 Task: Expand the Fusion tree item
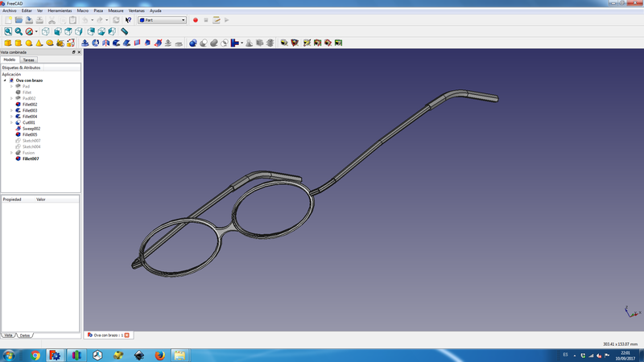[x=11, y=153]
